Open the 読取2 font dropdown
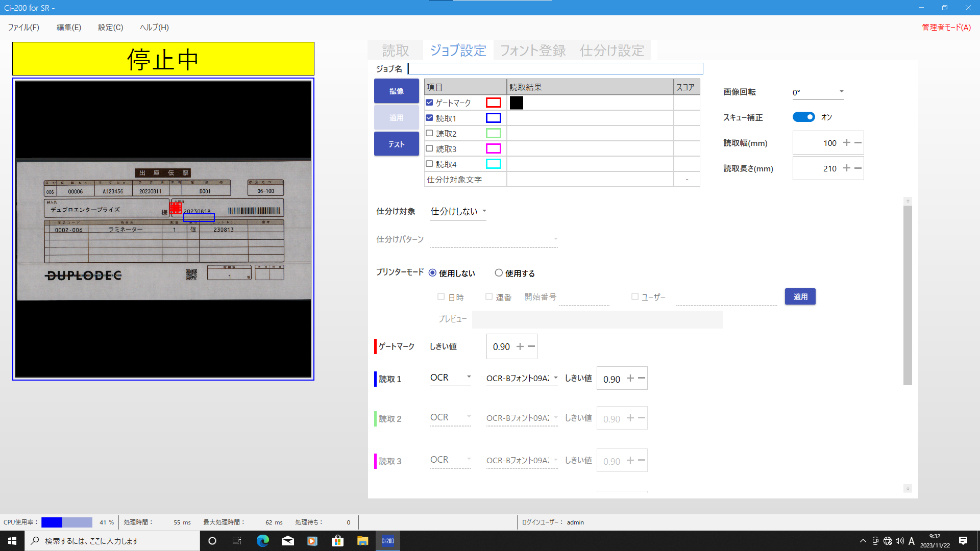This screenshot has width=980, height=551. coord(522,418)
